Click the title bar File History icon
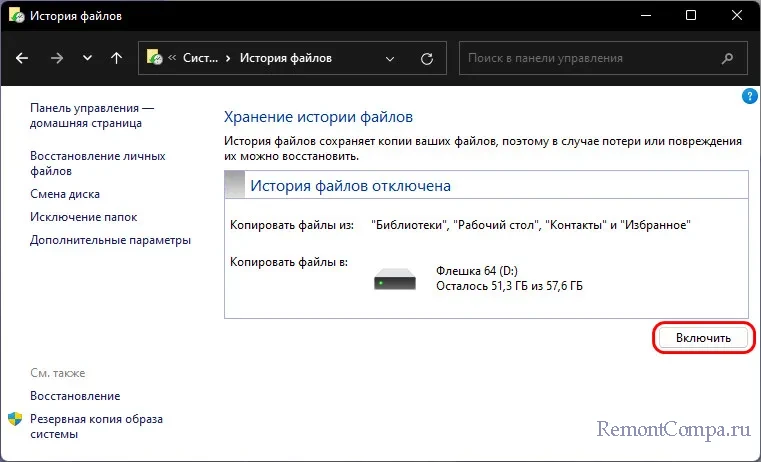This screenshot has height=462, width=761. point(17,15)
